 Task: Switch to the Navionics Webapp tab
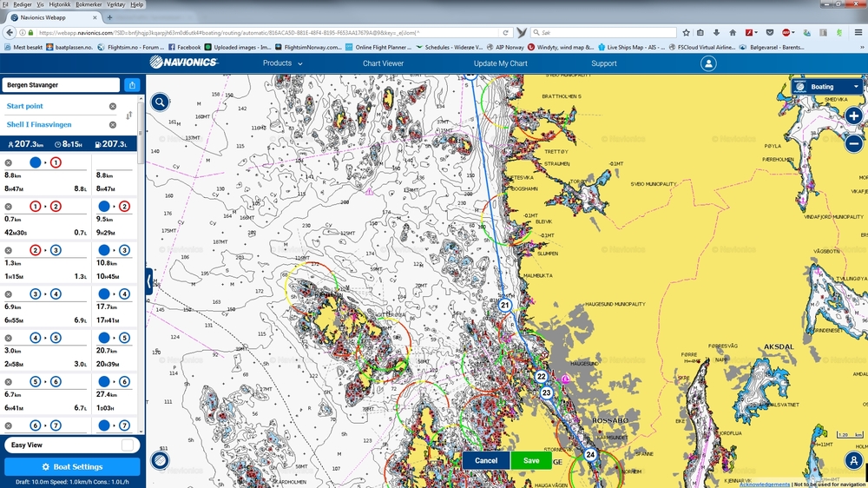point(54,17)
